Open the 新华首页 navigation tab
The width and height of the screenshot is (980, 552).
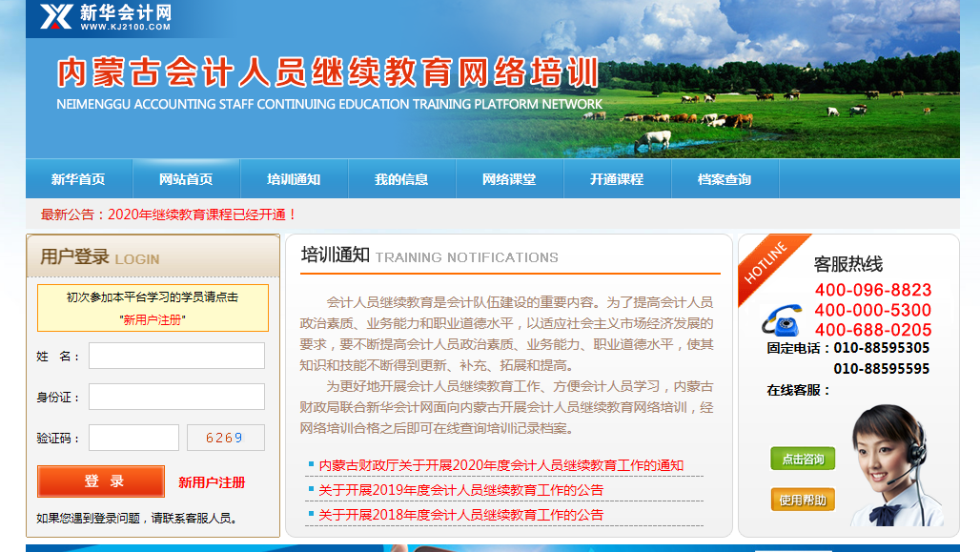coord(78,179)
